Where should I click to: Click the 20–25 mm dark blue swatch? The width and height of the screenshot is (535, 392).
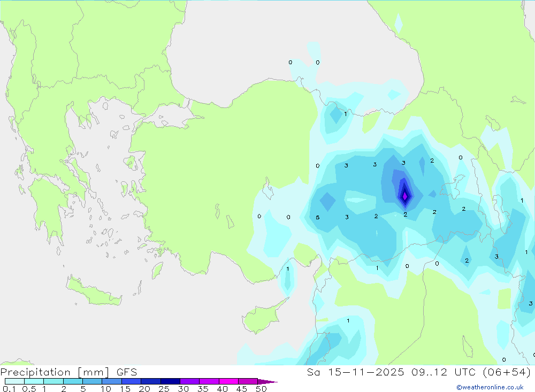click(150, 381)
